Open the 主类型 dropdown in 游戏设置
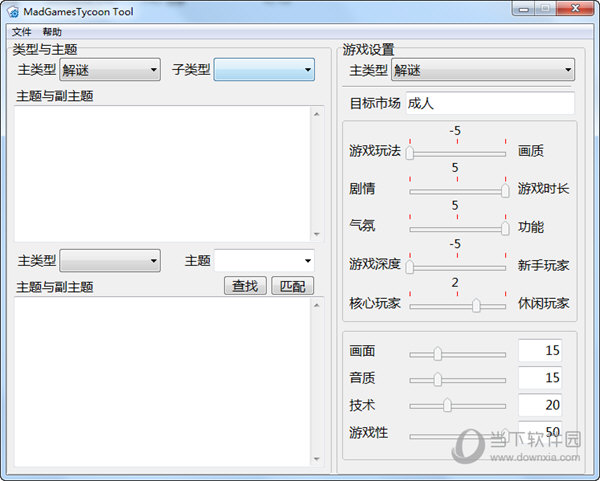600x481 pixels. [x=483, y=70]
